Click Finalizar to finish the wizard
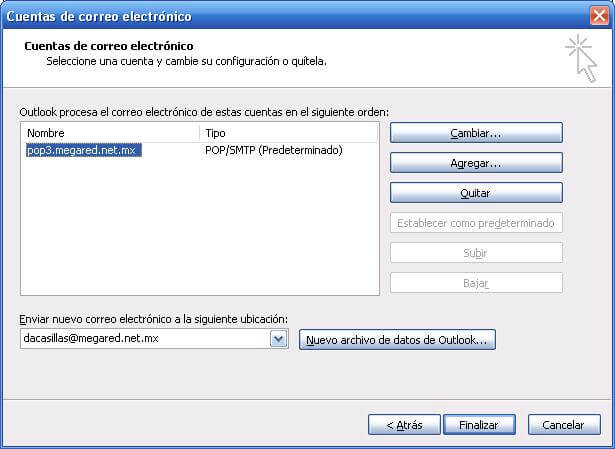The width and height of the screenshot is (615, 449). pos(479,425)
